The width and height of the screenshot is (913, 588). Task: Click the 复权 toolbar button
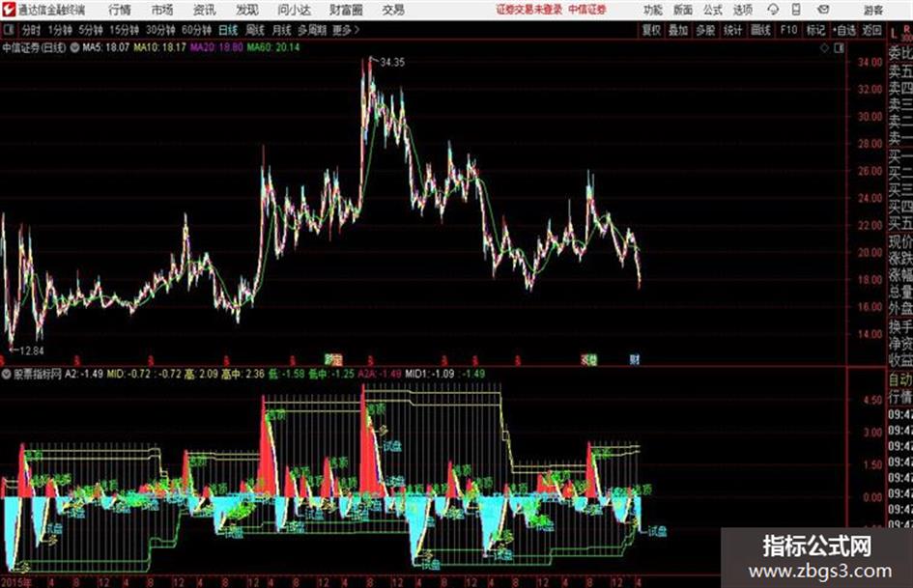click(651, 30)
